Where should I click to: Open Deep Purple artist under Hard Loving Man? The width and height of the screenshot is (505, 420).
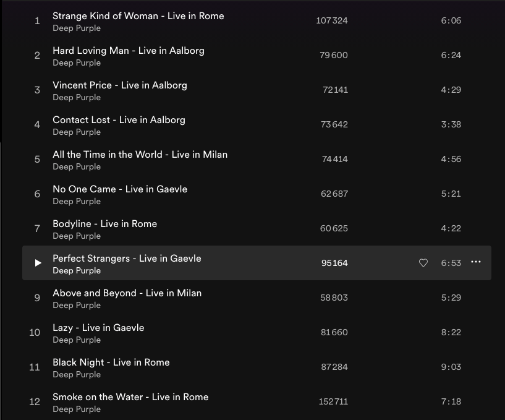pyautogui.click(x=77, y=62)
